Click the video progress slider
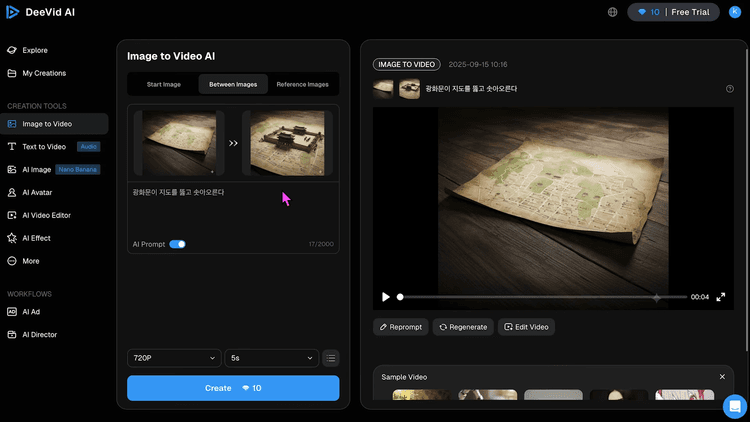 [x=540, y=297]
